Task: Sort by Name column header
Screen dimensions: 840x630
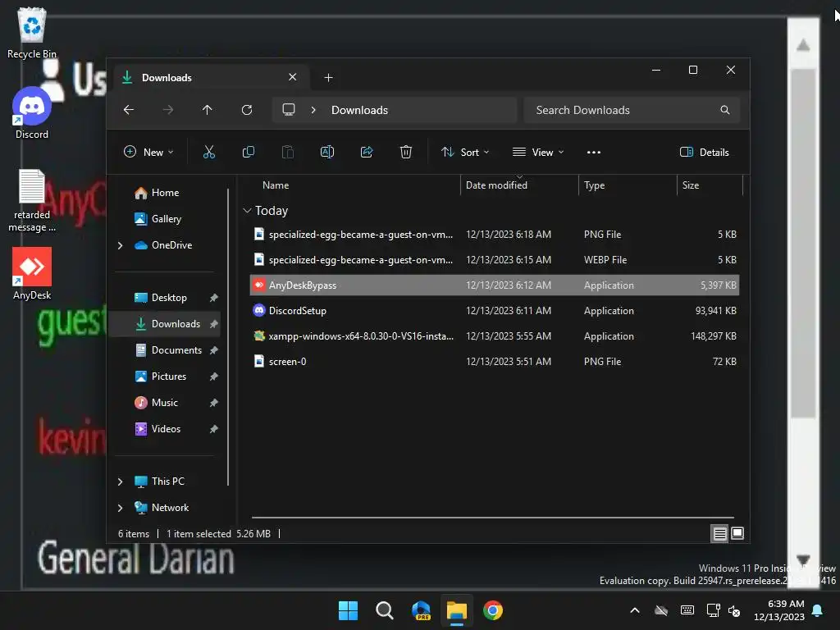Action: coord(356,185)
